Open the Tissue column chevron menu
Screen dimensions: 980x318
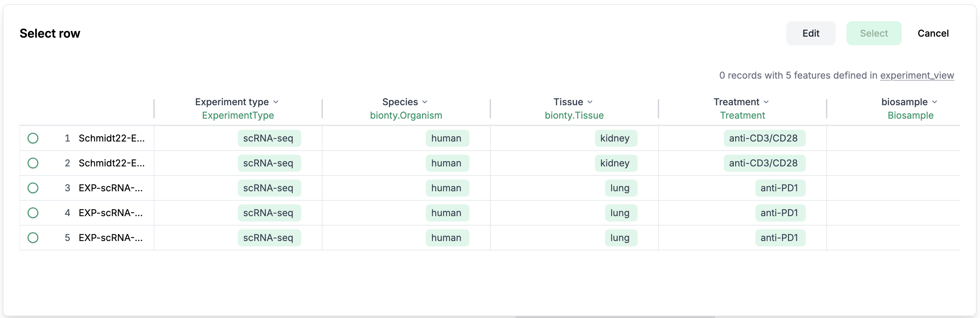point(590,102)
